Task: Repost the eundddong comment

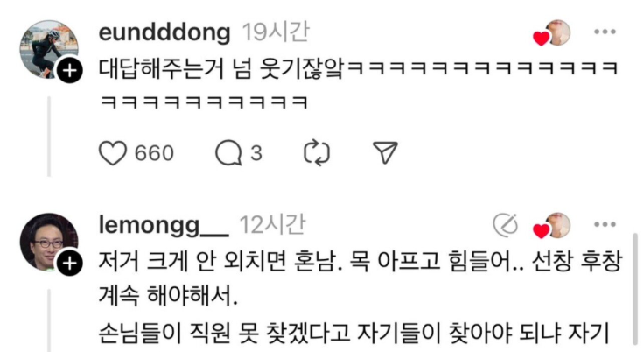Action: 317,153
